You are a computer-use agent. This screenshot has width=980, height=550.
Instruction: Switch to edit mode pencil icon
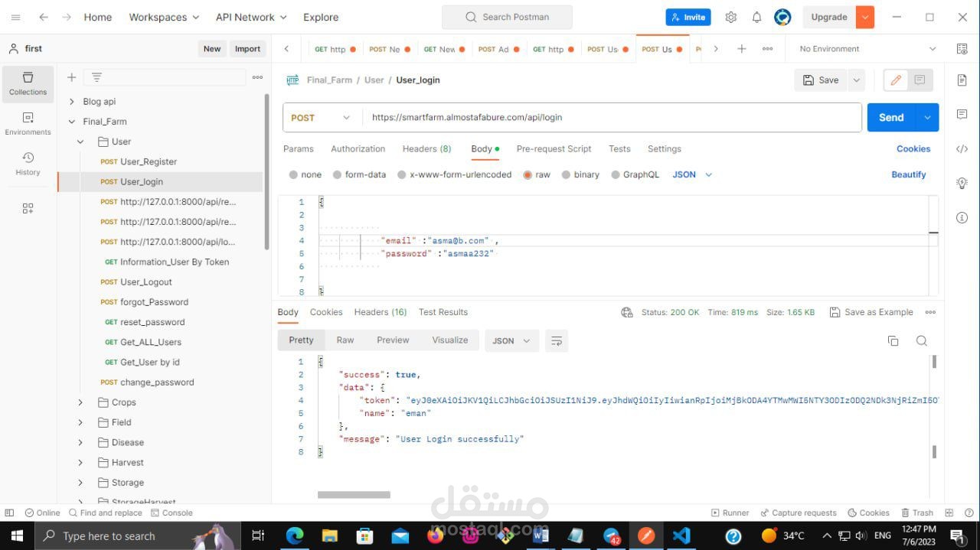896,80
